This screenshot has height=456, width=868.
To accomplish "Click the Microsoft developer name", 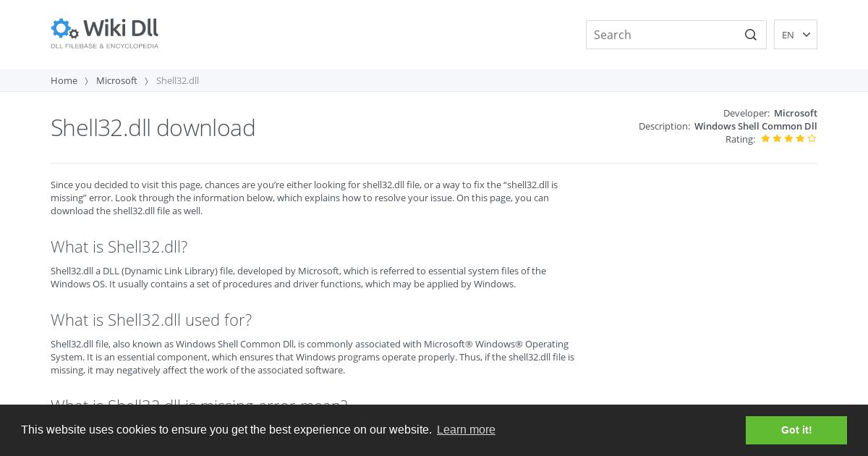I will (796, 113).
